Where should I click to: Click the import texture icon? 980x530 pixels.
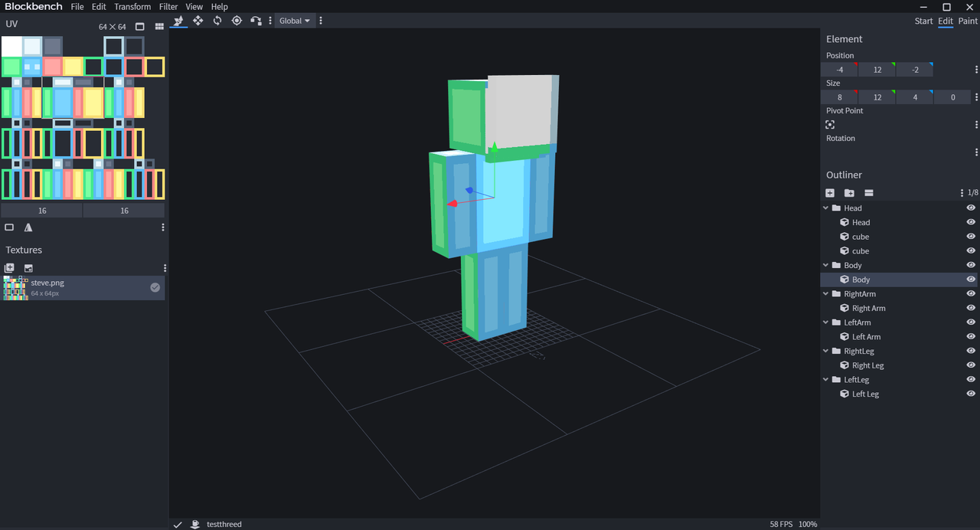point(28,268)
